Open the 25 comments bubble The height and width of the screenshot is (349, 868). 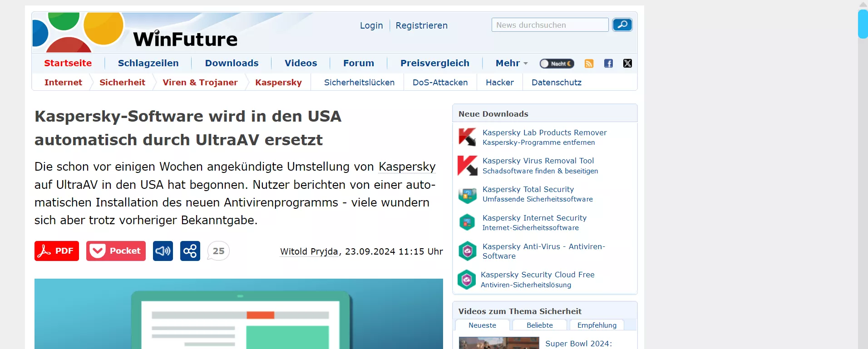click(x=218, y=251)
